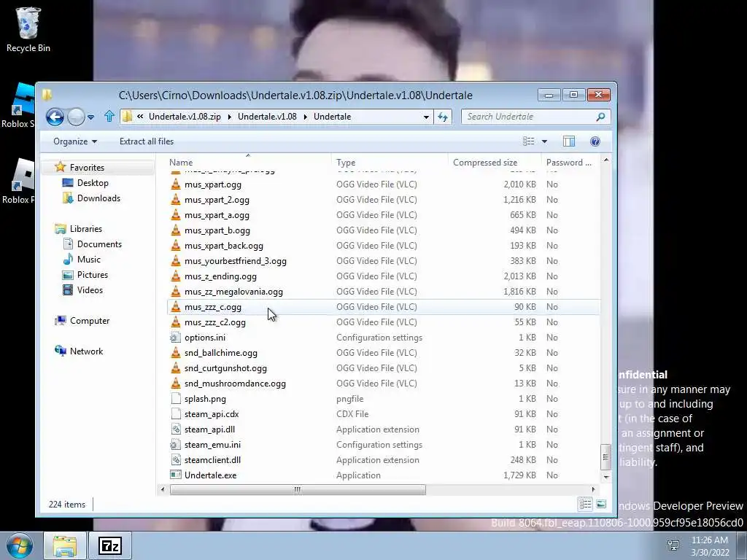Sort by the Type column header
This screenshot has width=747, height=560.
(x=346, y=163)
